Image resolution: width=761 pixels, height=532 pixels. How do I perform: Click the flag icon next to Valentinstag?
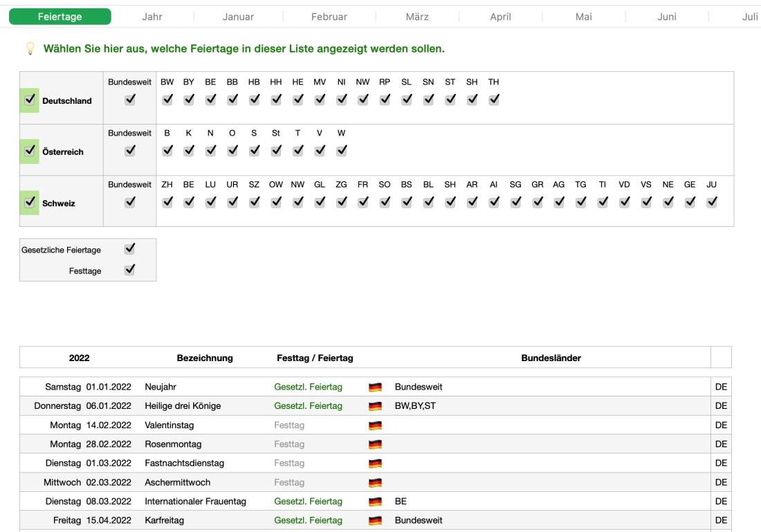click(x=376, y=425)
